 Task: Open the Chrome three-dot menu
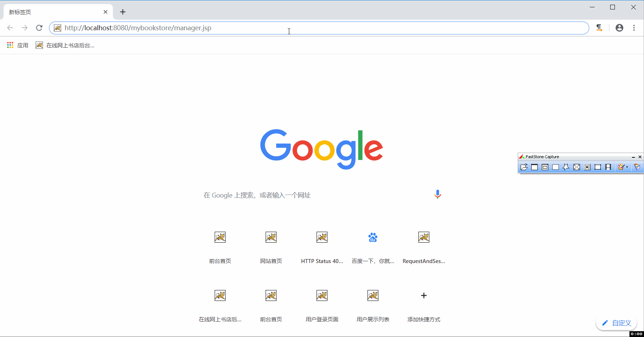click(634, 28)
